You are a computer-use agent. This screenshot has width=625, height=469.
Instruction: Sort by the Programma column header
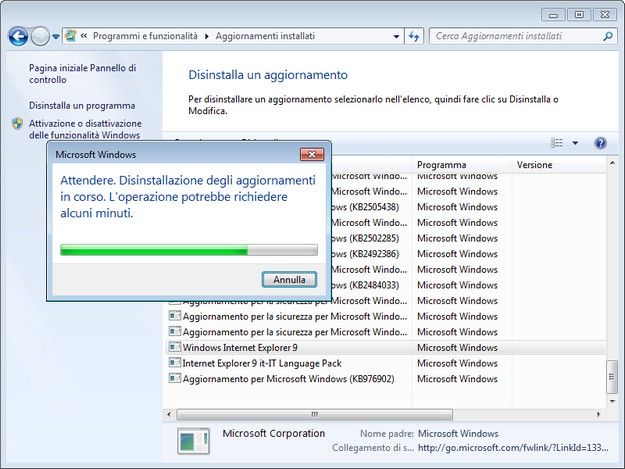point(462,165)
